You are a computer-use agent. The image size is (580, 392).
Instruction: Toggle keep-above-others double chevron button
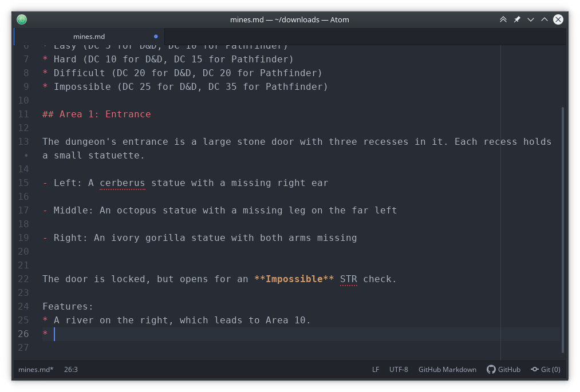click(503, 19)
